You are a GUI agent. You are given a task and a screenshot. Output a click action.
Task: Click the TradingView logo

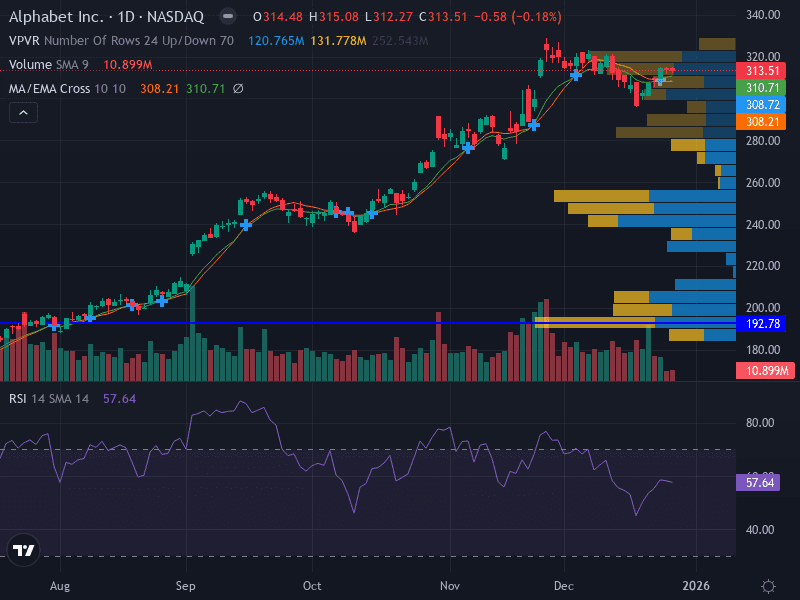pos(23,550)
